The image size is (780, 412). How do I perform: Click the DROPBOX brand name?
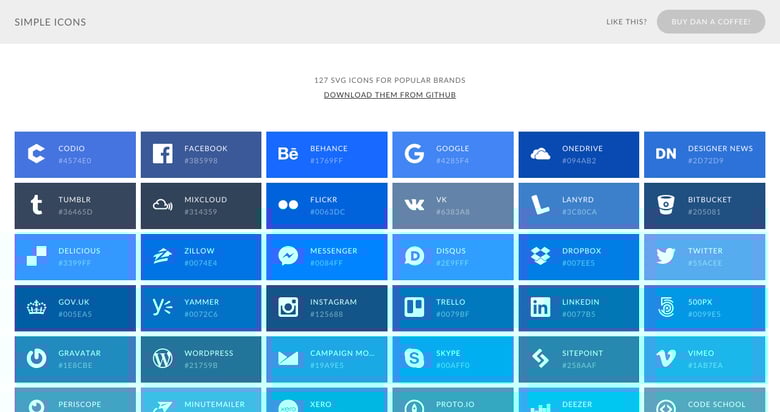click(582, 251)
